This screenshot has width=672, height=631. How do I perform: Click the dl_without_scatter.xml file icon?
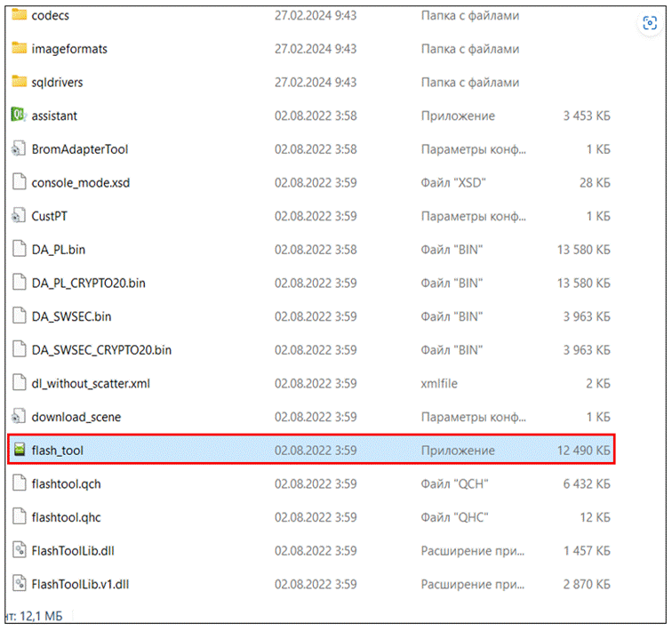tap(19, 382)
